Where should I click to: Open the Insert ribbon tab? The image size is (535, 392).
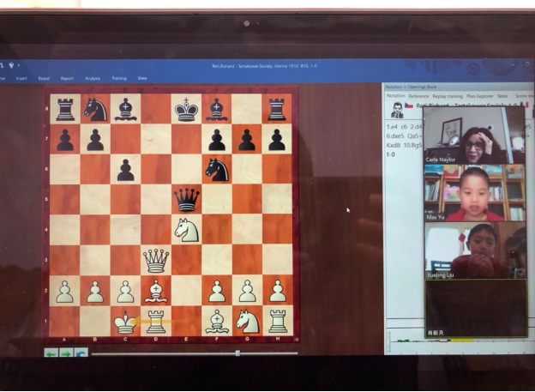click(21, 78)
